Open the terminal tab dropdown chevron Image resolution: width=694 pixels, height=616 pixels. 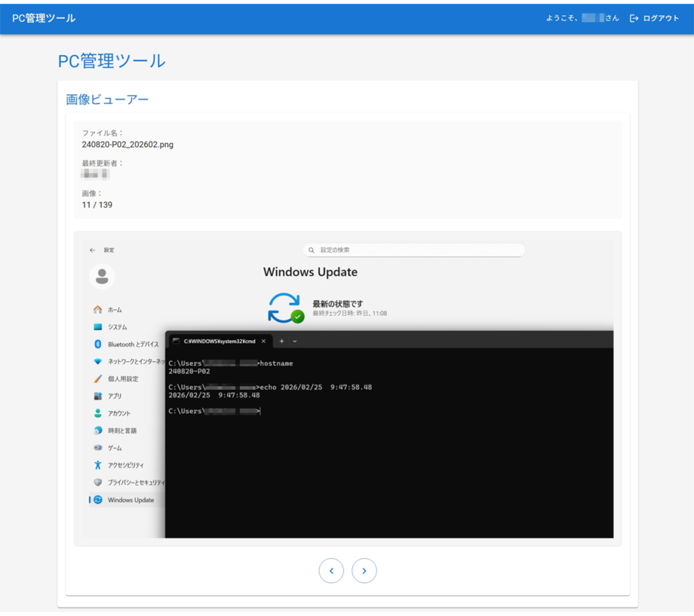(x=294, y=341)
